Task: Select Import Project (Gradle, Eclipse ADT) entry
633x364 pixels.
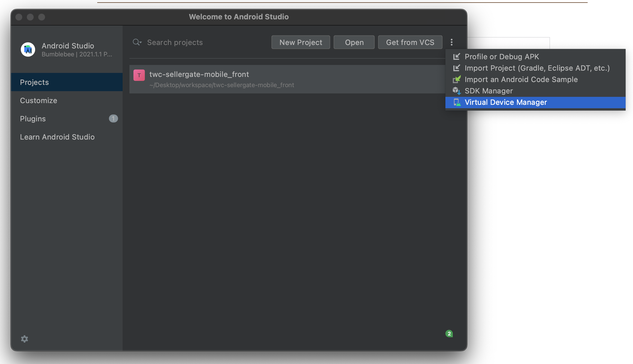Action: click(x=537, y=68)
